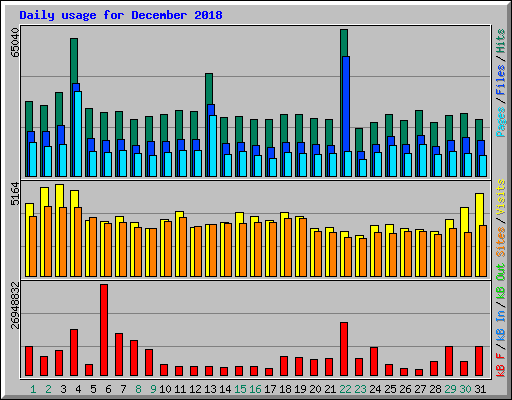
Task: Select day label 5 on the axis
Action: [x=93, y=389]
